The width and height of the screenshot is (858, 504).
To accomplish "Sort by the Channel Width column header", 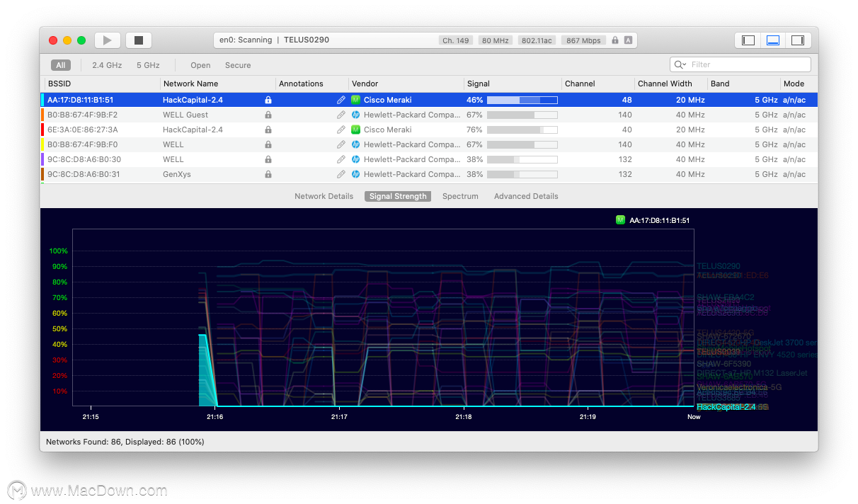I will [x=671, y=84].
